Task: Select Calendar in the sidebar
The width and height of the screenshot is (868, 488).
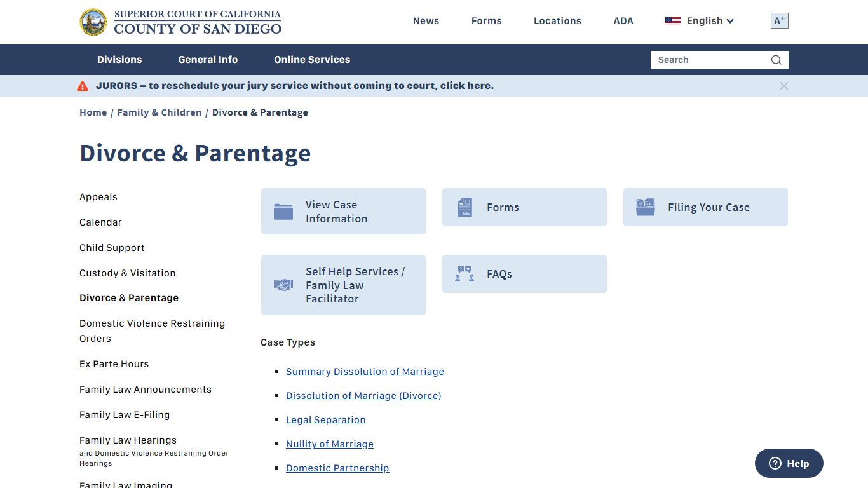Action: pyautogui.click(x=100, y=222)
